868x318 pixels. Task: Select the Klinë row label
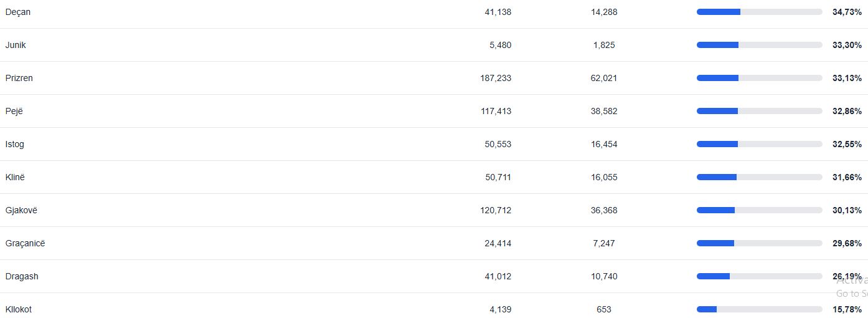15,177
